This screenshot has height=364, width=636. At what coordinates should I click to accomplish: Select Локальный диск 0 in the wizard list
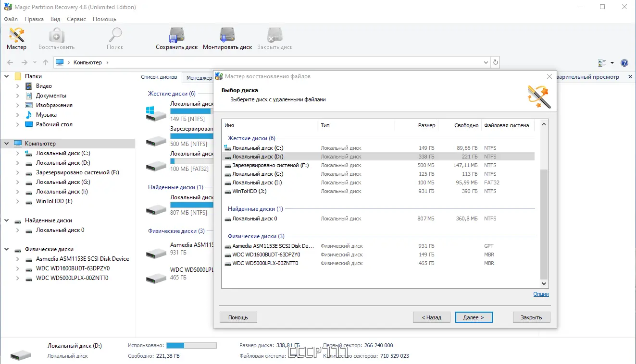pyautogui.click(x=379, y=218)
